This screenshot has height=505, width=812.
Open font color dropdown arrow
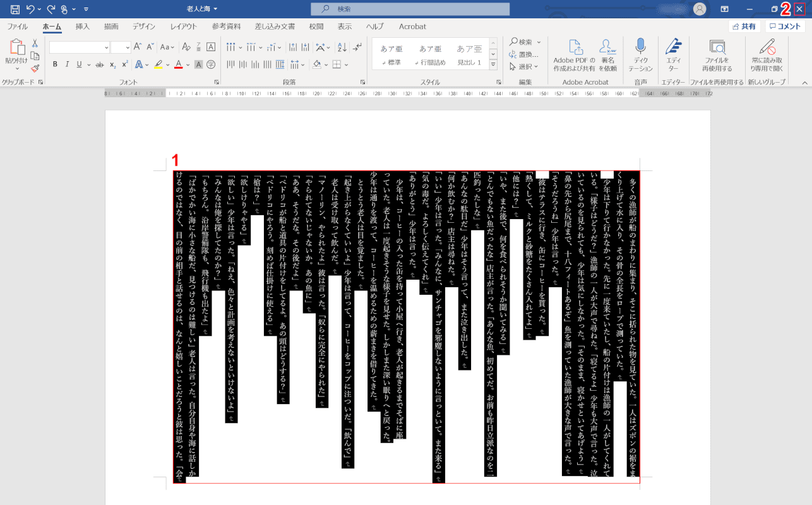point(188,64)
